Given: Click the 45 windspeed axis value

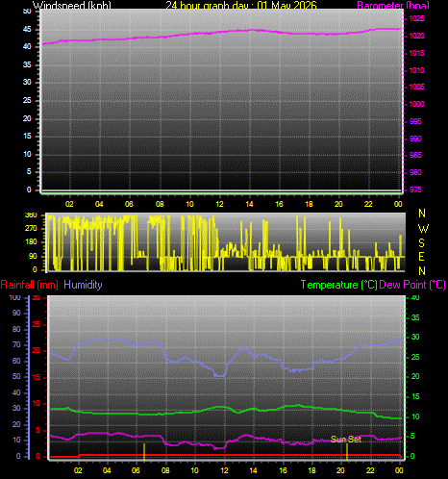Looking at the screenshot, I should point(27,30).
